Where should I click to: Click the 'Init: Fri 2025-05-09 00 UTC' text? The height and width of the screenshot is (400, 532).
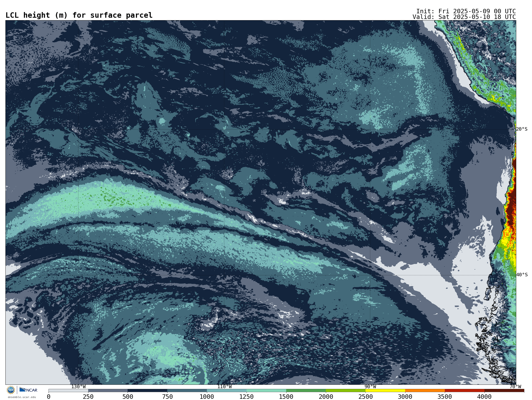coord(466,11)
